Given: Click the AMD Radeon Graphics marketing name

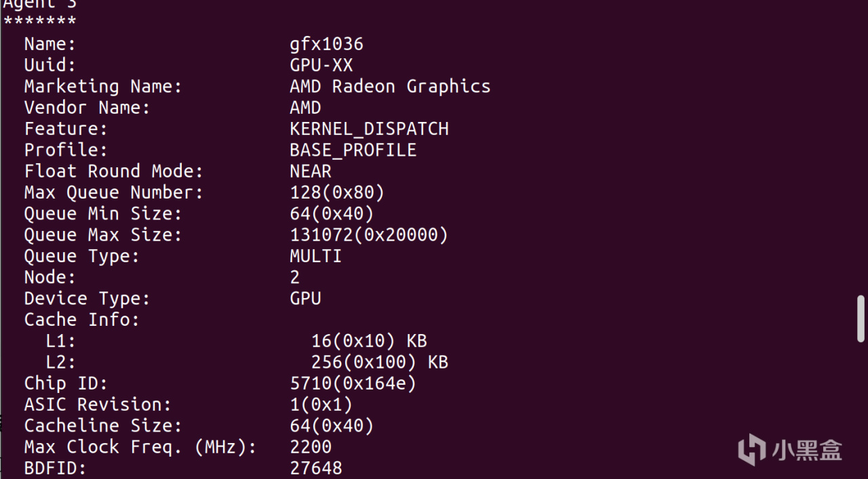Looking at the screenshot, I should [390, 87].
